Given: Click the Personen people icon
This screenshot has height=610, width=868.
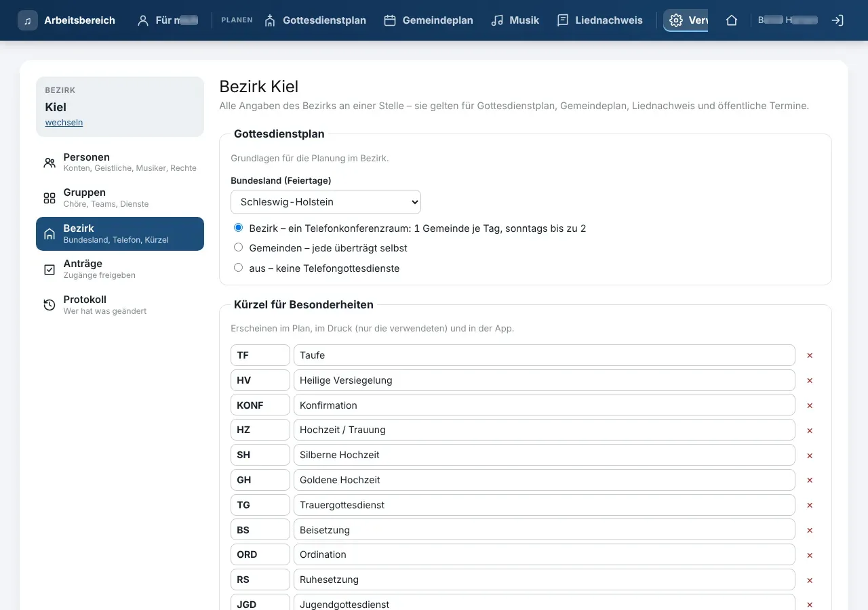Looking at the screenshot, I should point(50,163).
